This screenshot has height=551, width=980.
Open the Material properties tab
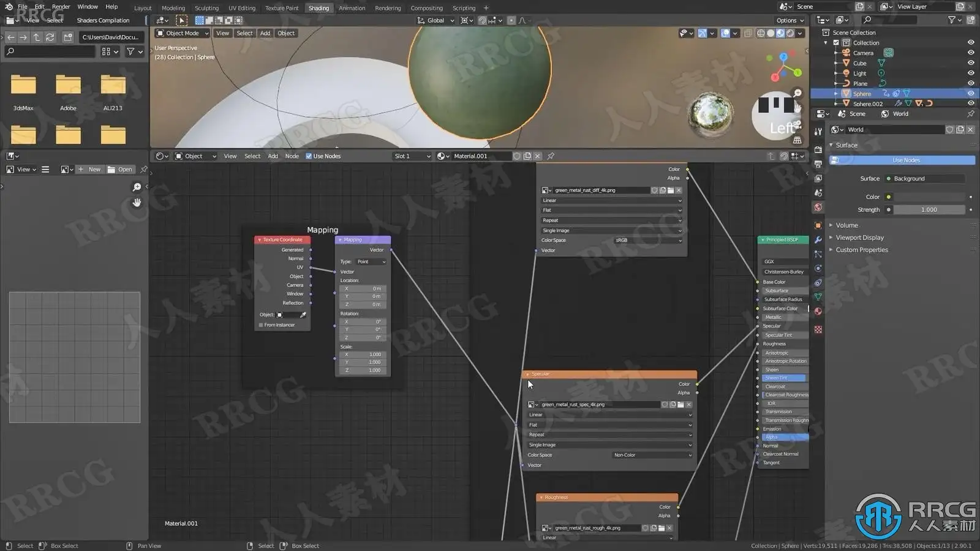(818, 312)
